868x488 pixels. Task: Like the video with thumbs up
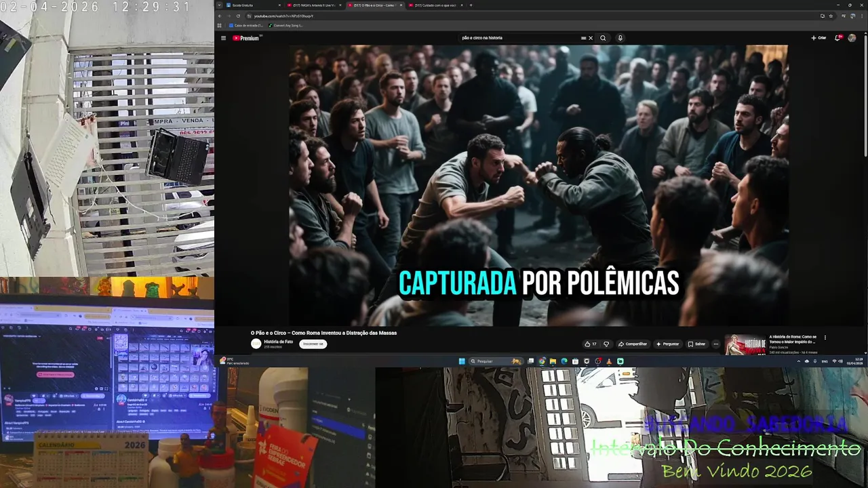click(x=590, y=344)
